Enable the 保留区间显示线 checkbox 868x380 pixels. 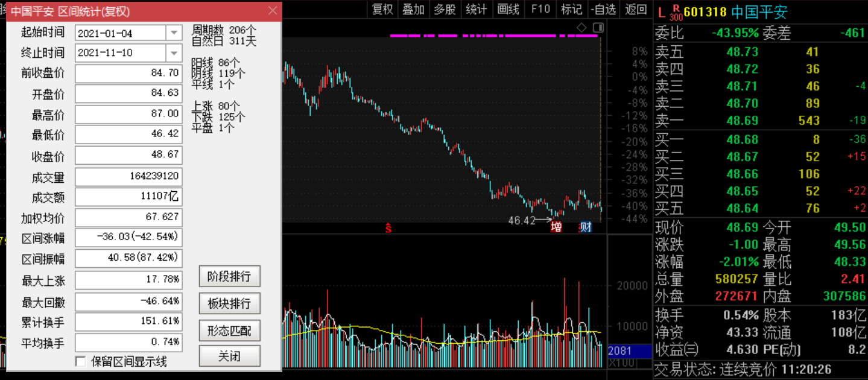80,361
